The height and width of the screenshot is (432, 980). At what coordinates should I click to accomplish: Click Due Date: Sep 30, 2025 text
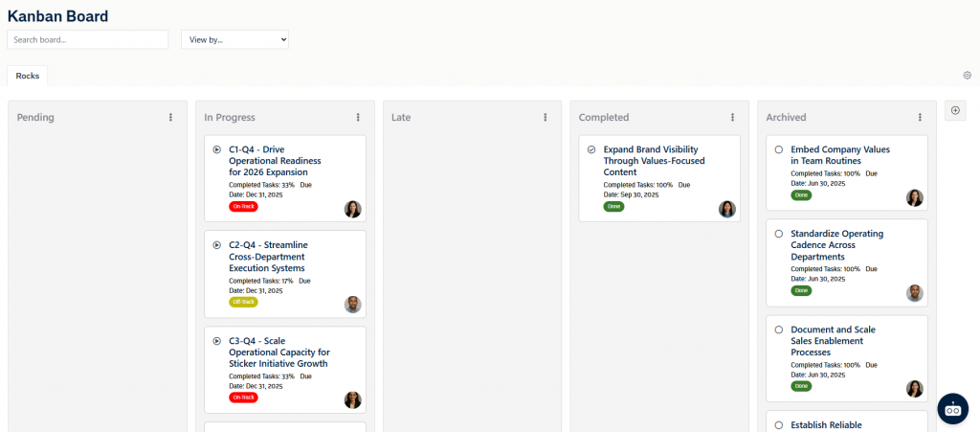coord(647,190)
